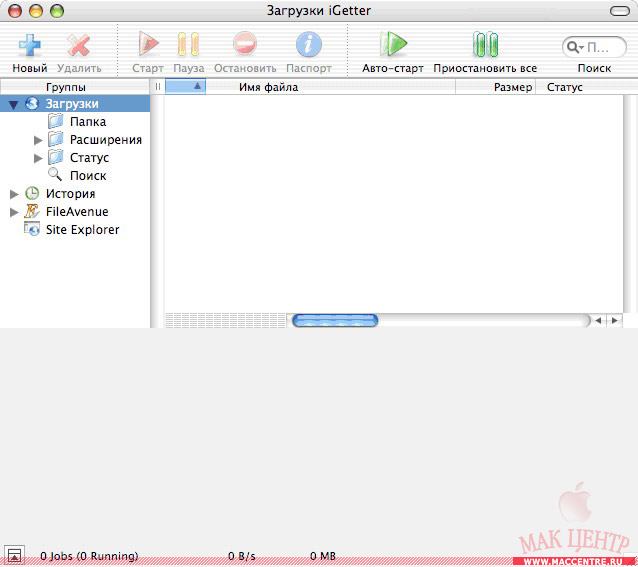Click the scroll right arrow
Viewport: 638px width, 567px height.
(614, 321)
